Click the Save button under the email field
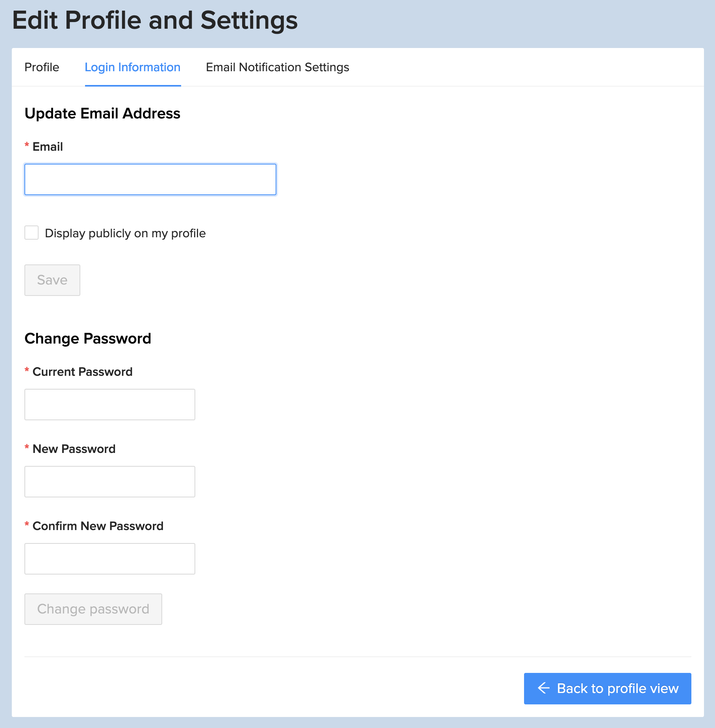The height and width of the screenshot is (728, 715). tap(52, 280)
